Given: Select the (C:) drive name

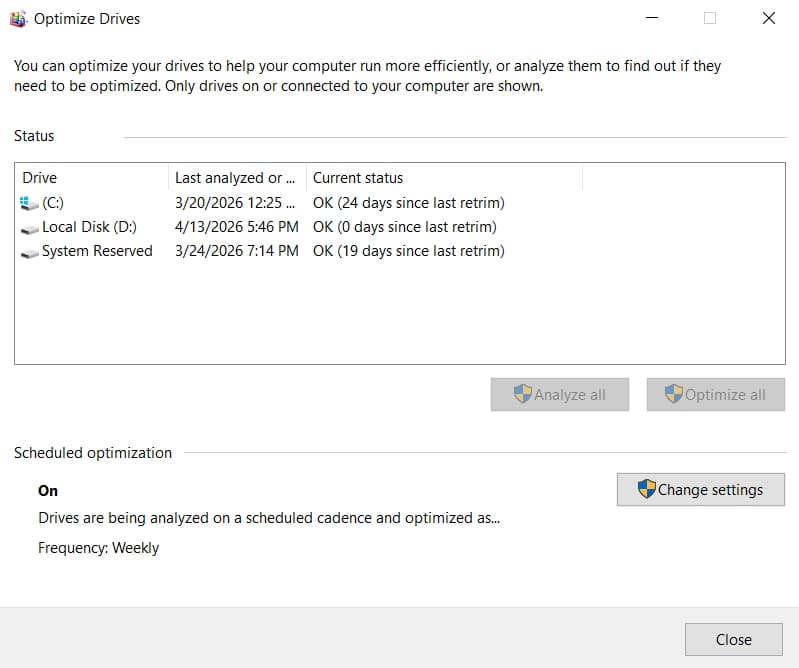Looking at the screenshot, I should (53, 203).
